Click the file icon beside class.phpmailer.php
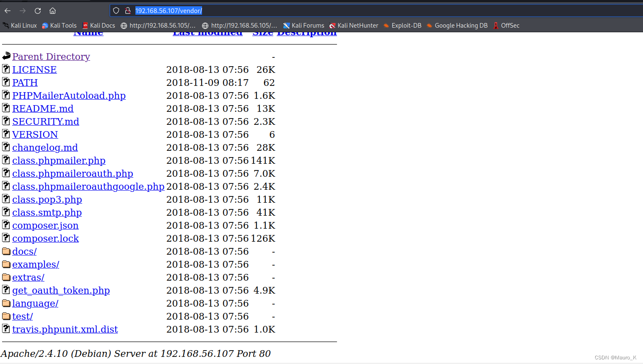643x364 pixels. 6,160
